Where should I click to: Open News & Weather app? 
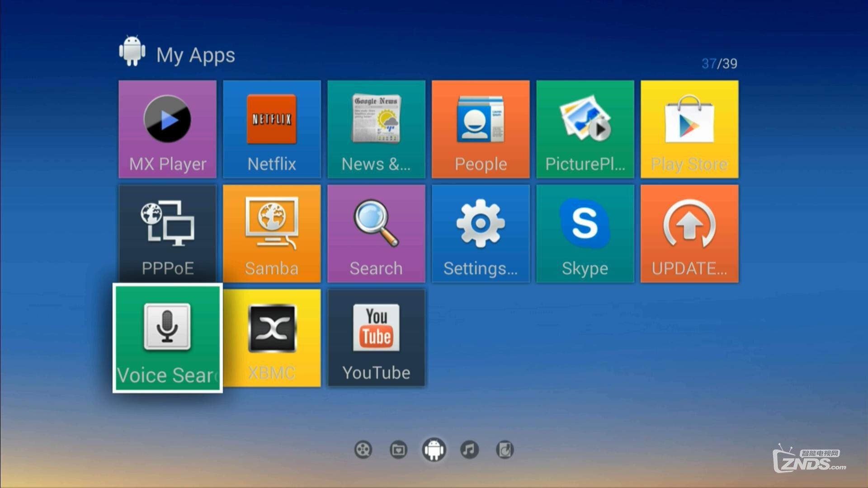376,129
